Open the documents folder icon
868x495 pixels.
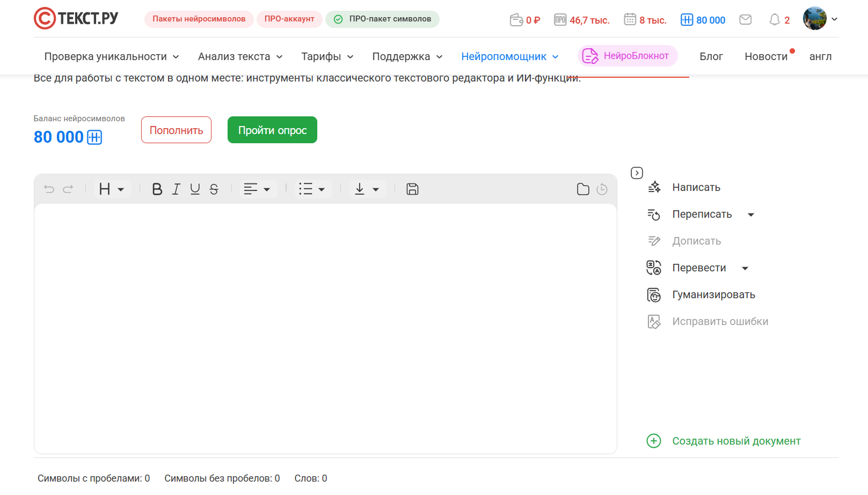tap(583, 189)
